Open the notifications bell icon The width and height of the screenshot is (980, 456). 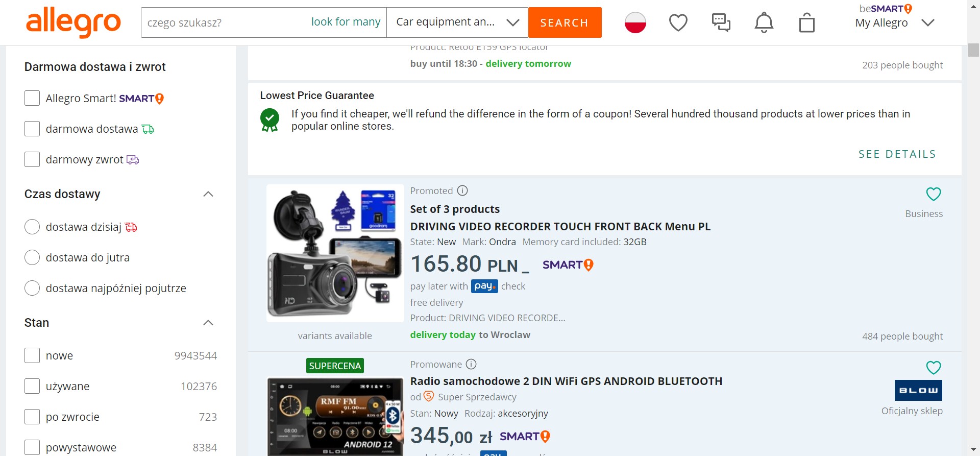coord(764,22)
